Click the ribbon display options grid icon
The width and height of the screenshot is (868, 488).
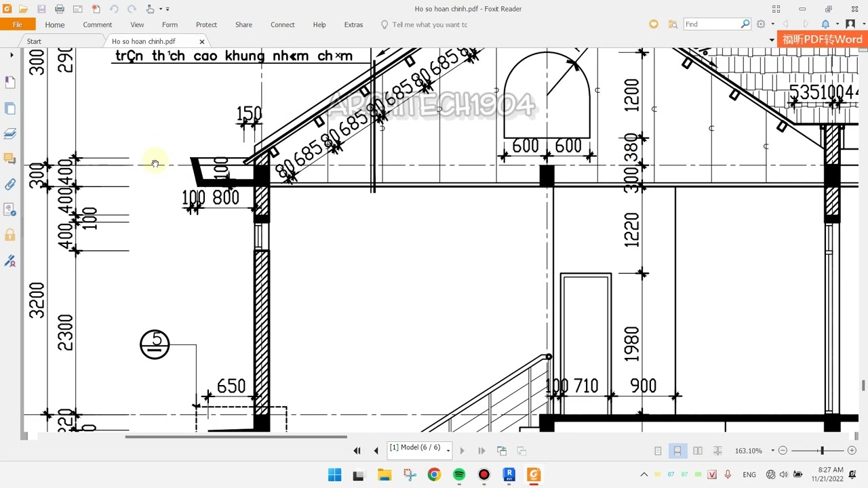click(776, 9)
